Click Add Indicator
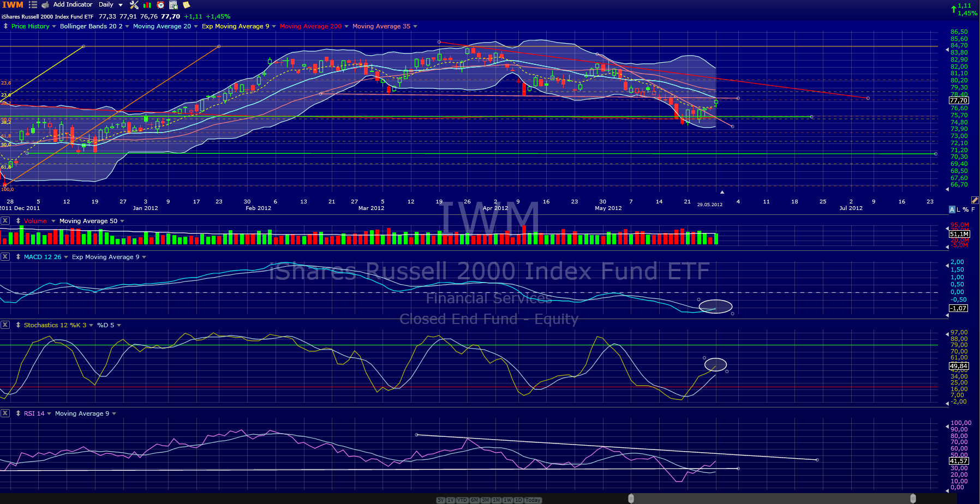This screenshot has width=980, height=504. 73,4
